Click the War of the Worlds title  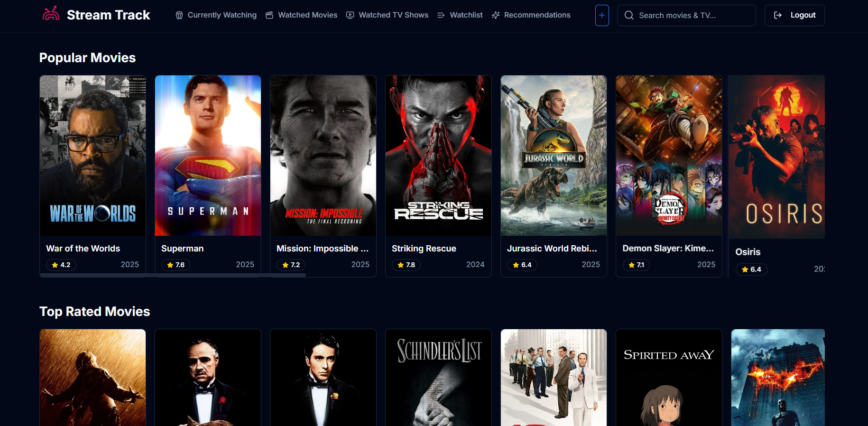click(83, 249)
